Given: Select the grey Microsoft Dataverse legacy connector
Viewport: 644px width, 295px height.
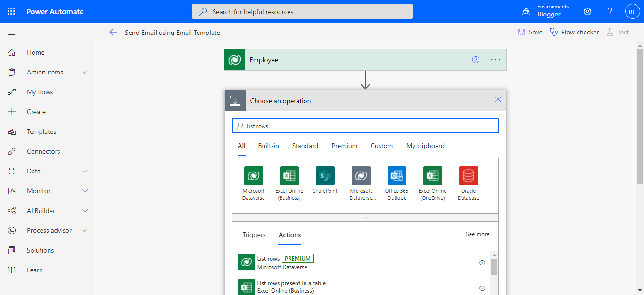Looking at the screenshot, I should pos(361,183).
